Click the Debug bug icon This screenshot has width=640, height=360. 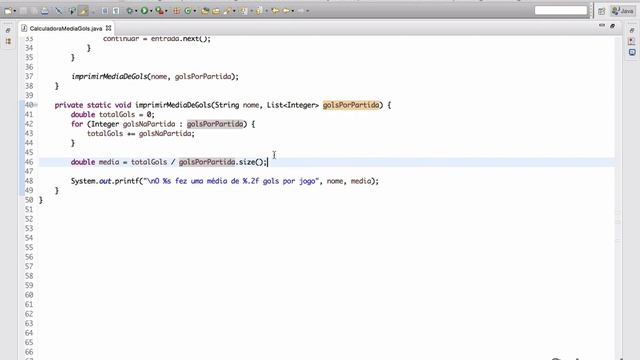pyautogui.click(x=130, y=11)
